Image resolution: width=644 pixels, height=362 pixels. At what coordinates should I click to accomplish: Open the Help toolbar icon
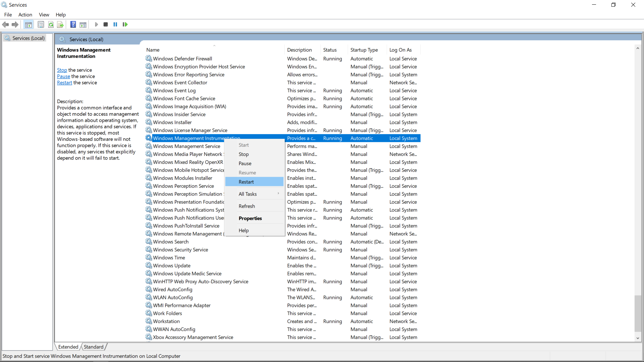coord(73,24)
